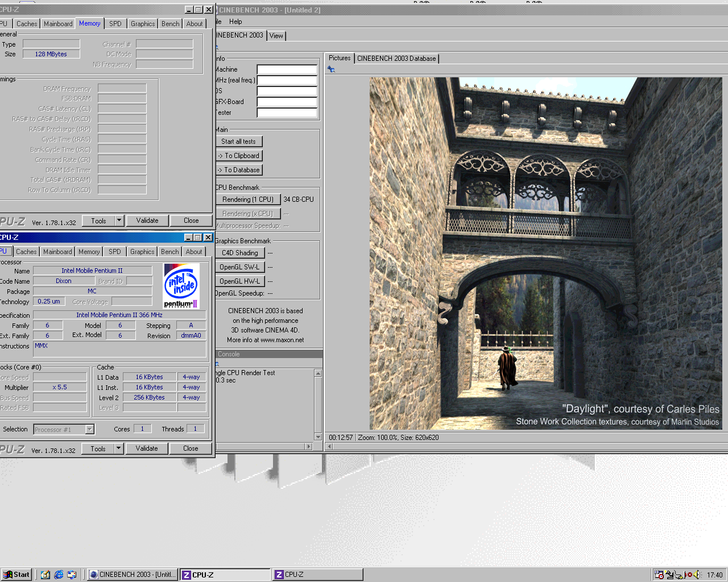Run the OpenGL SW-L test
728x582 pixels.
coord(240,267)
